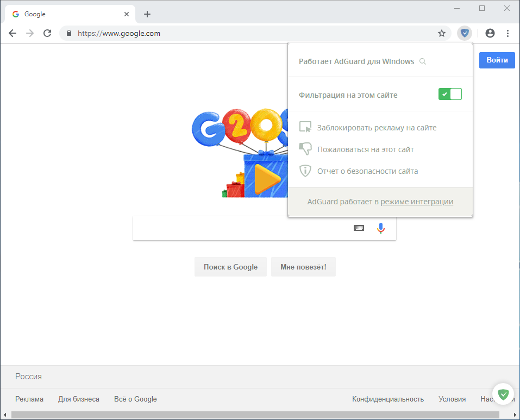Click the scrollbar right arrow
The width and height of the screenshot is (520, 420).
515,415
